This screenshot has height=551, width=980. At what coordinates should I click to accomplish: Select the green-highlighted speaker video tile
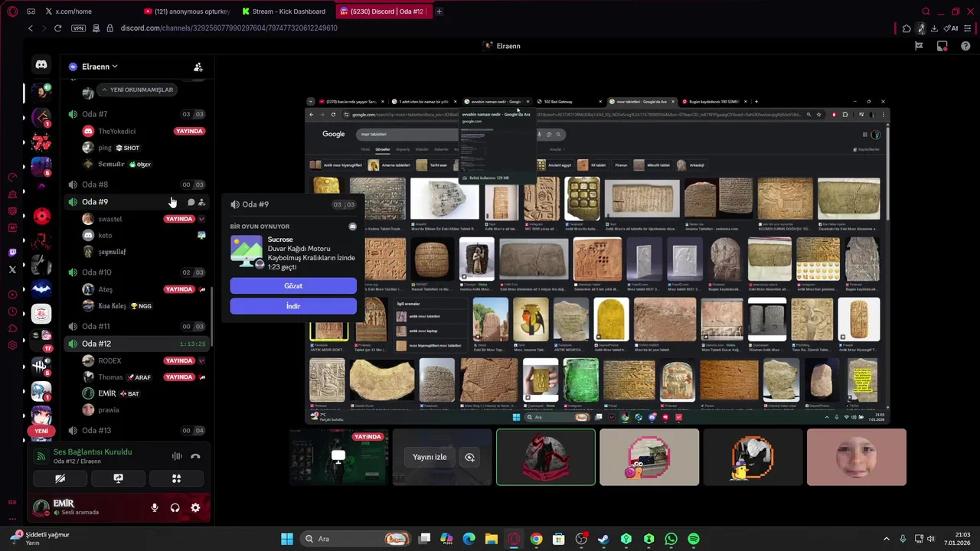[x=546, y=457]
